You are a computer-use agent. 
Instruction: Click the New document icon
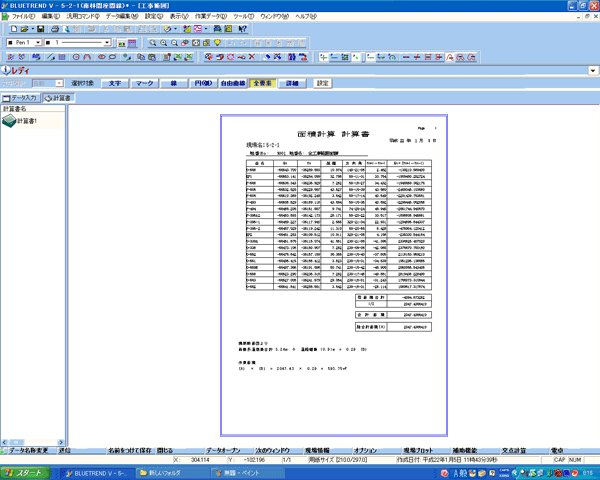click(x=14, y=29)
